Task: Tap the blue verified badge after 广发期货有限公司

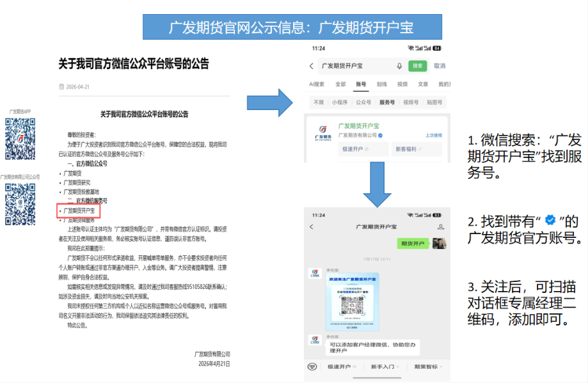Action: click(x=380, y=136)
